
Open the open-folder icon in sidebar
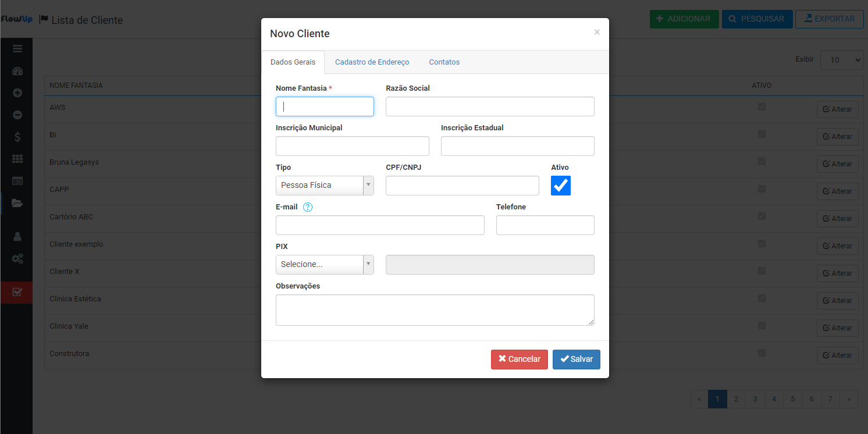click(17, 203)
